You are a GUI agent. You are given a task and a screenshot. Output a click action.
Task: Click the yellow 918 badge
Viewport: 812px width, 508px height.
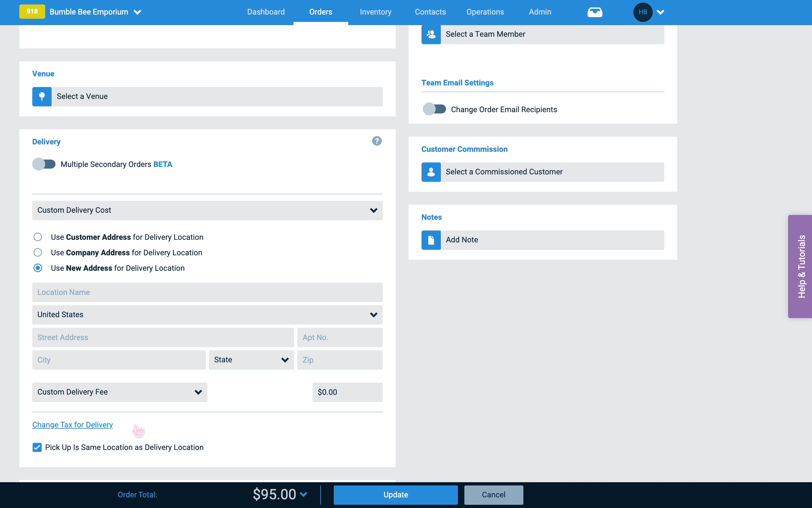32,12
